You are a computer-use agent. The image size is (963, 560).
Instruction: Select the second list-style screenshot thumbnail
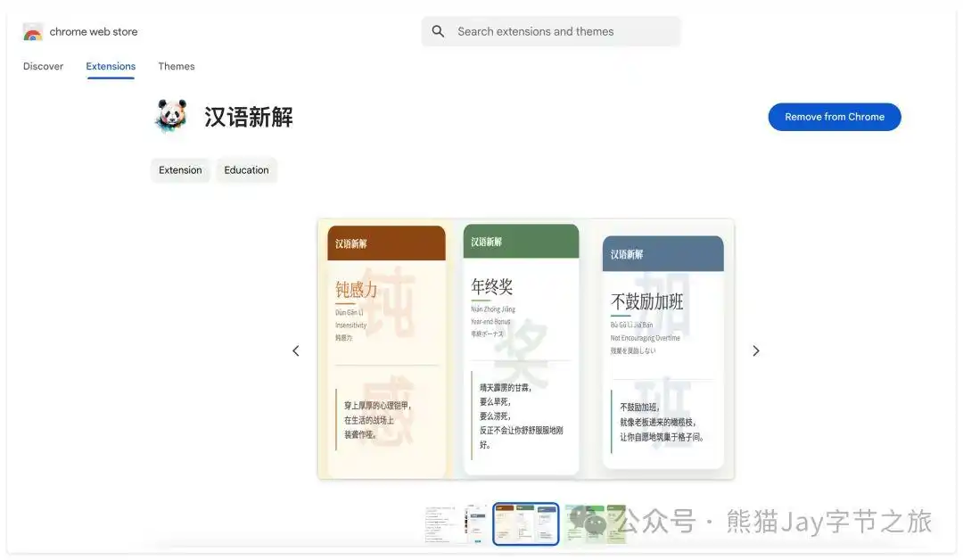476,523
